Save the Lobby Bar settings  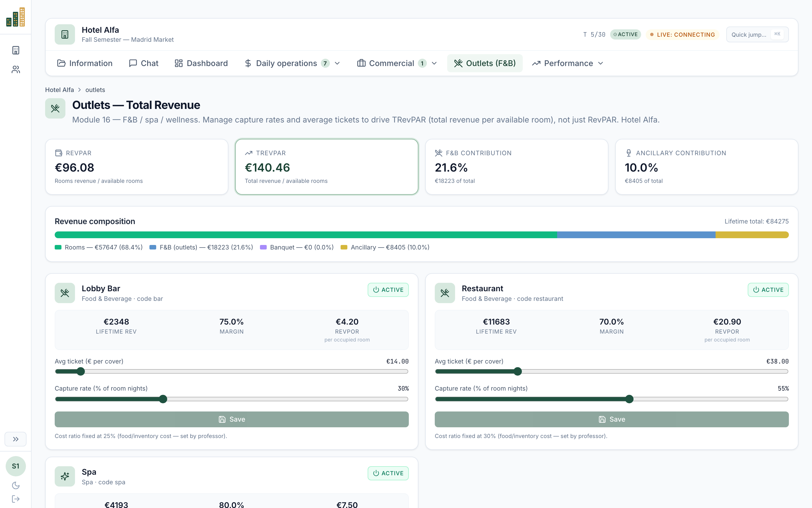[231, 419]
